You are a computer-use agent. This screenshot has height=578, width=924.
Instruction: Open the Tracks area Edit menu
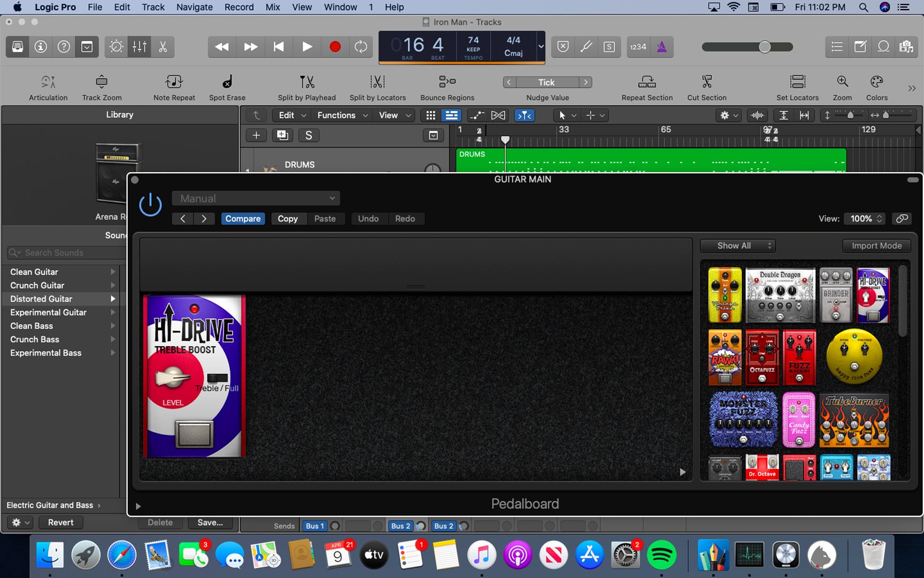[292, 115]
